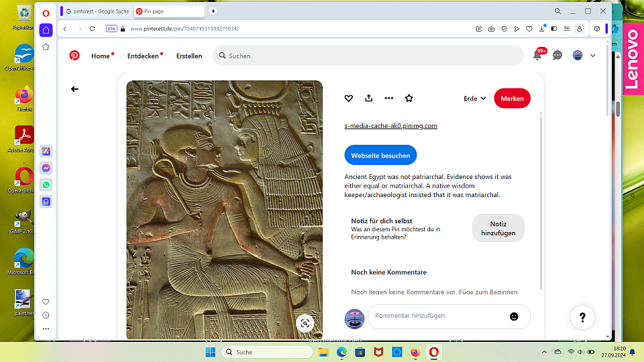Open site security lock icon
The height and width of the screenshot is (362, 644).
point(122,29)
